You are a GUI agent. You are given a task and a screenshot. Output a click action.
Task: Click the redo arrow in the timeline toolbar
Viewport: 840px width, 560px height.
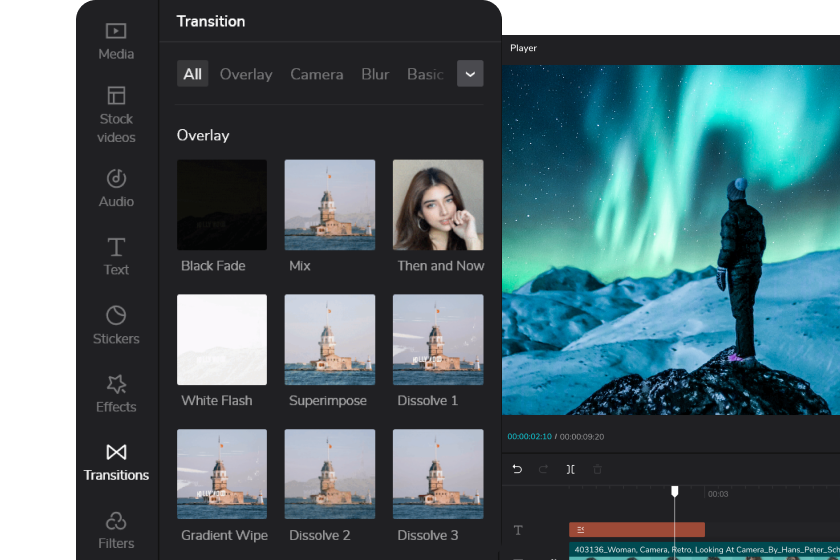(543, 469)
